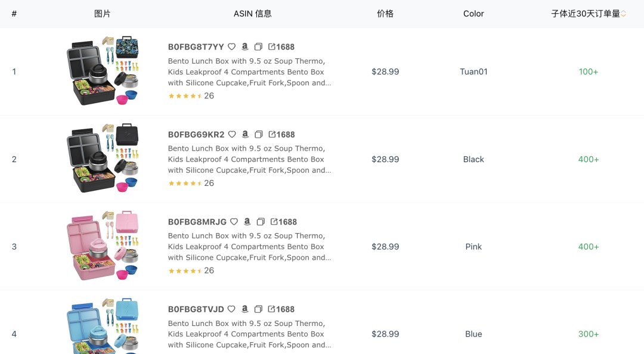This screenshot has height=354, width=644.
Task: Copy the ASIN B0FBG8TVJD
Action: point(258,309)
